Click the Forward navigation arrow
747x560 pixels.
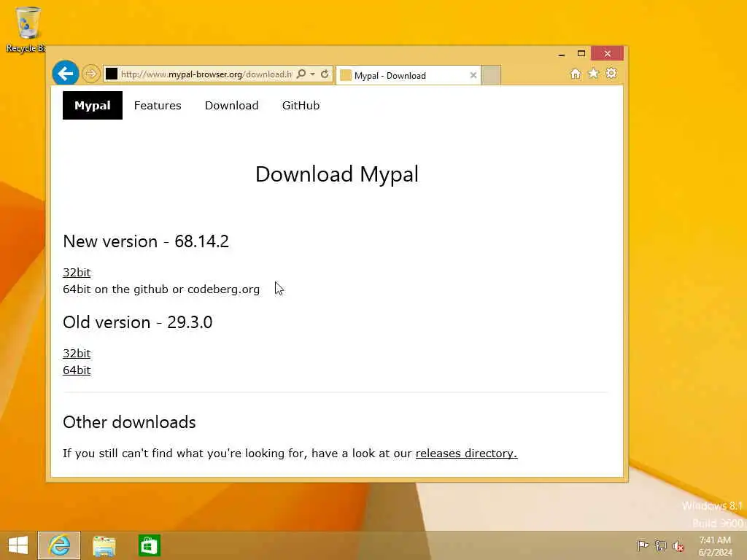90,74
